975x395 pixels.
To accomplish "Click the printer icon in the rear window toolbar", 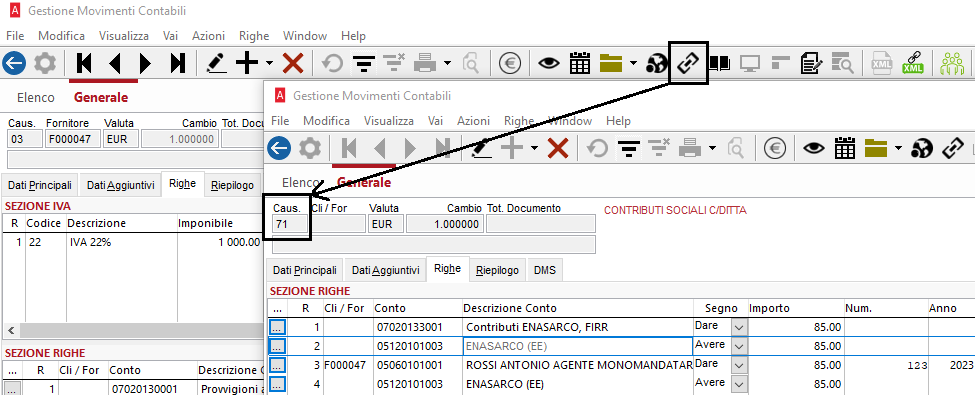I will tap(426, 63).
